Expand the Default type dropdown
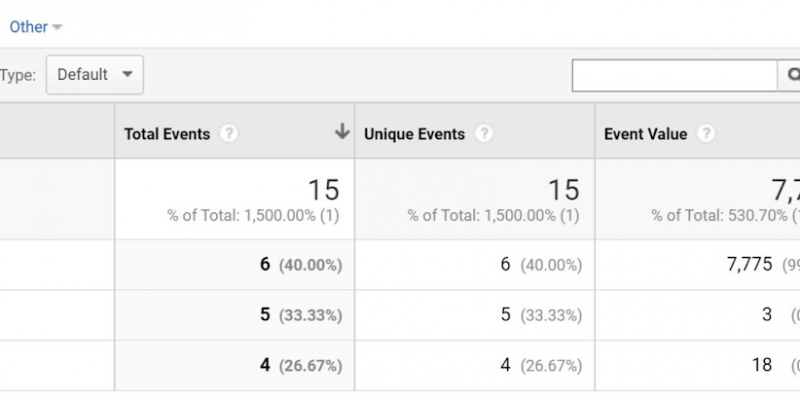Image resolution: width=800 pixels, height=400 pixels. pyautogui.click(x=95, y=75)
